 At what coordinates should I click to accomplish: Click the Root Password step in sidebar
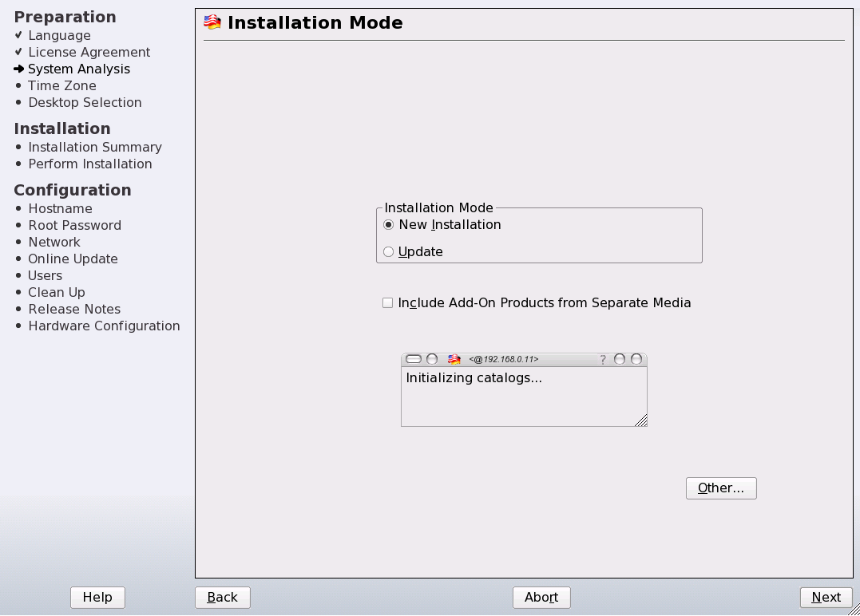point(75,226)
